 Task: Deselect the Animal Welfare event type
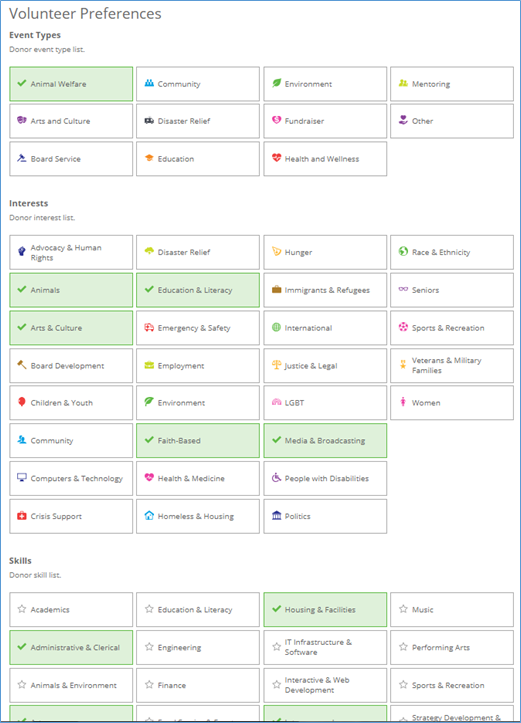pyautogui.click(x=71, y=84)
